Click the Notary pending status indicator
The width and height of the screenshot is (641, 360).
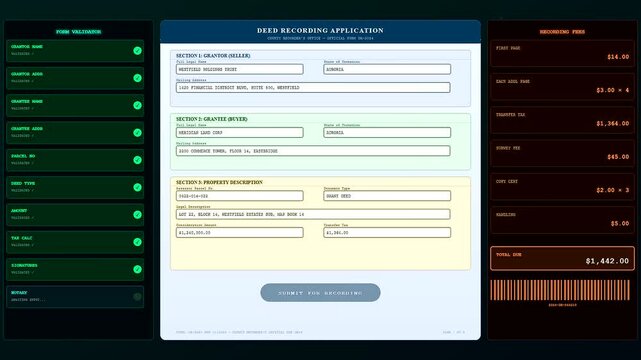[137, 297]
